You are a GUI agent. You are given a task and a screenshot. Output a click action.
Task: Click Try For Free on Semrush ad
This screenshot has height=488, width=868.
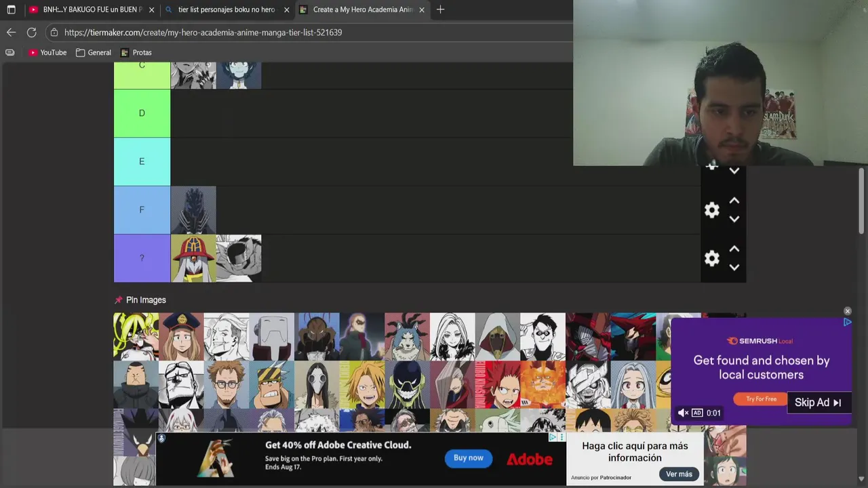pos(761,399)
